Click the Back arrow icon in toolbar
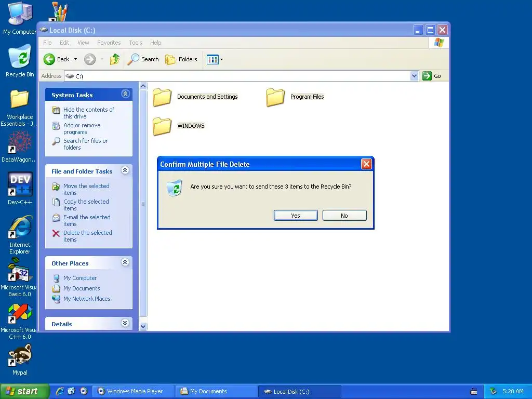Viewport: 532px width, 399px height. (x=49, y=59)
